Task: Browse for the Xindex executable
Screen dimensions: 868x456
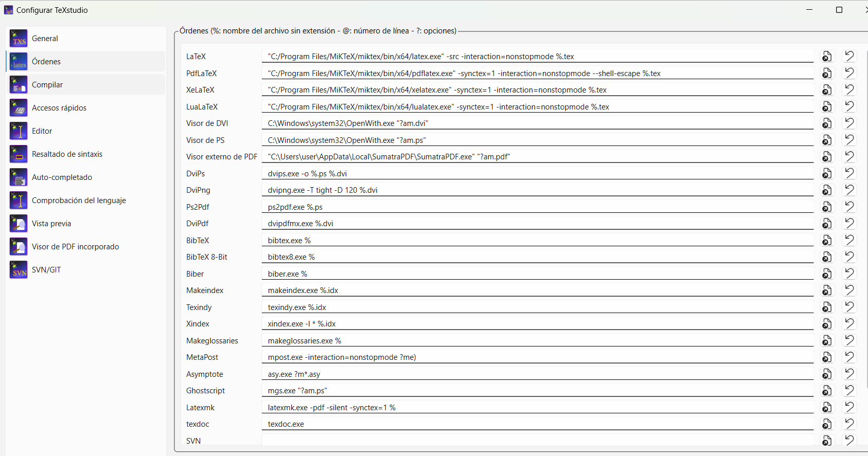Action: click(x=827, y=324)
